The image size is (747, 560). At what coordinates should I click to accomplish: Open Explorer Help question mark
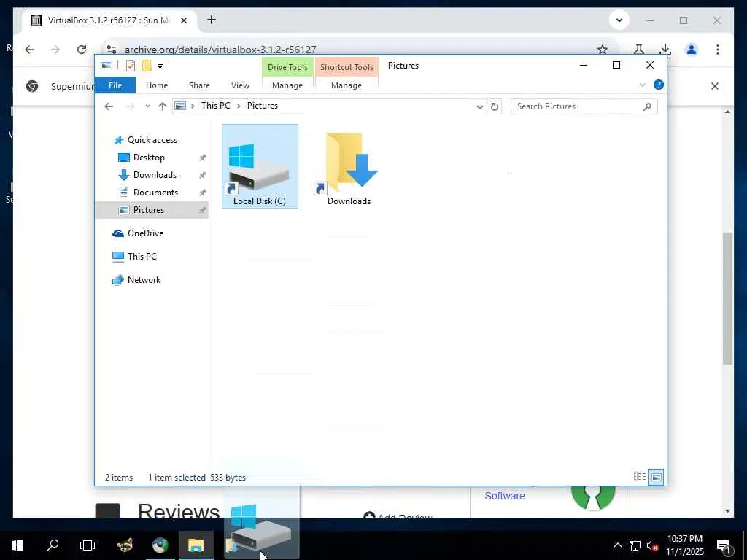tap(659, 85)
